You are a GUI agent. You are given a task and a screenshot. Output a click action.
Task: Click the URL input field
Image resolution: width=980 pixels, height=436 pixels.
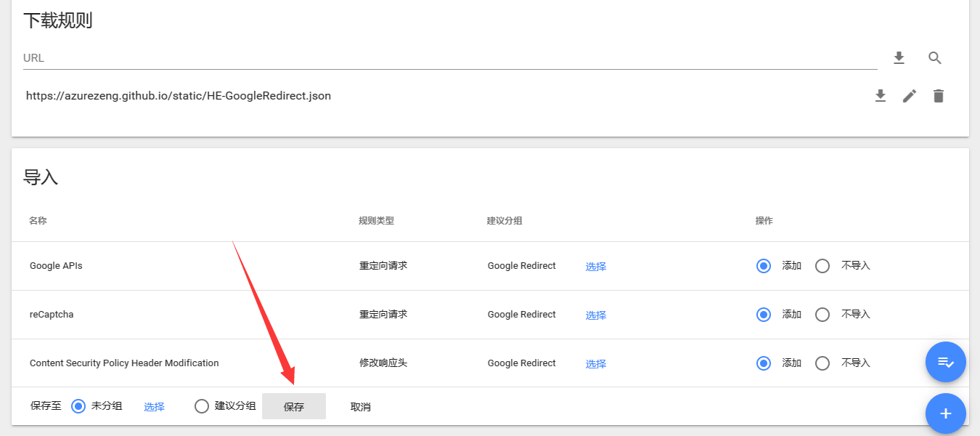(x=450, y=58)
